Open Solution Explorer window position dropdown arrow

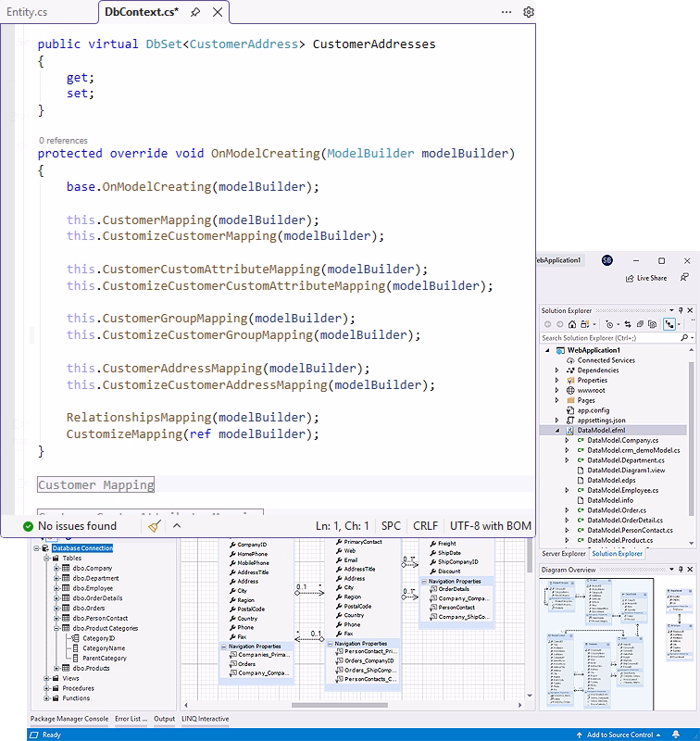click(x=671, y=310)
